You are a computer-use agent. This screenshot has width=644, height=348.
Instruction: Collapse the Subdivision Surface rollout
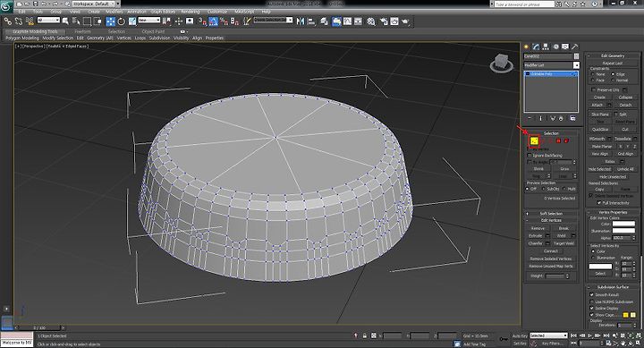(612, 287)
